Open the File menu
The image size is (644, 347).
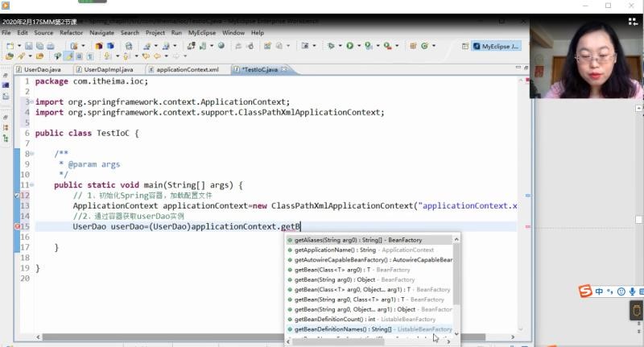[x=6, y=32]
